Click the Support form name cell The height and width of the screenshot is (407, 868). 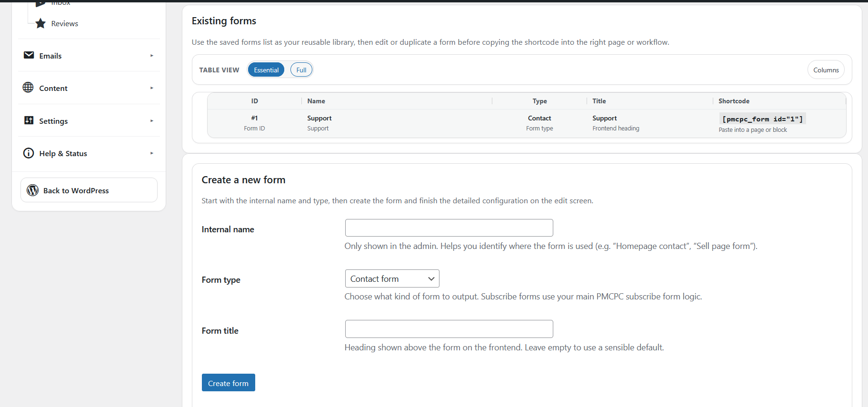click(319, 118)
